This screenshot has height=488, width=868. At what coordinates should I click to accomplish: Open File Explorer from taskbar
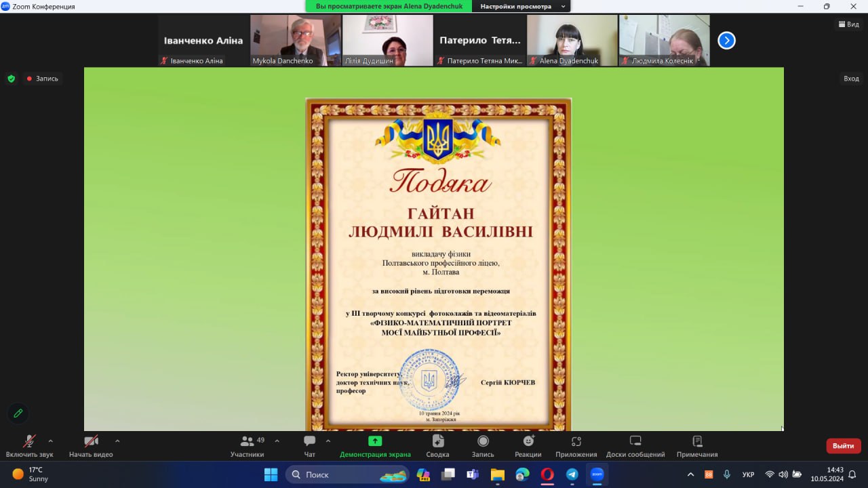pos(498,474)
